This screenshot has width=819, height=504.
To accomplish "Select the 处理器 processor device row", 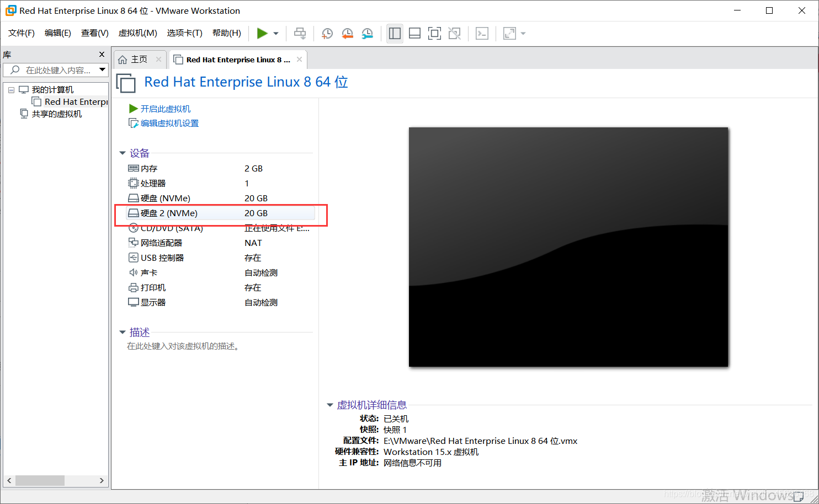I will pos(221,183).
